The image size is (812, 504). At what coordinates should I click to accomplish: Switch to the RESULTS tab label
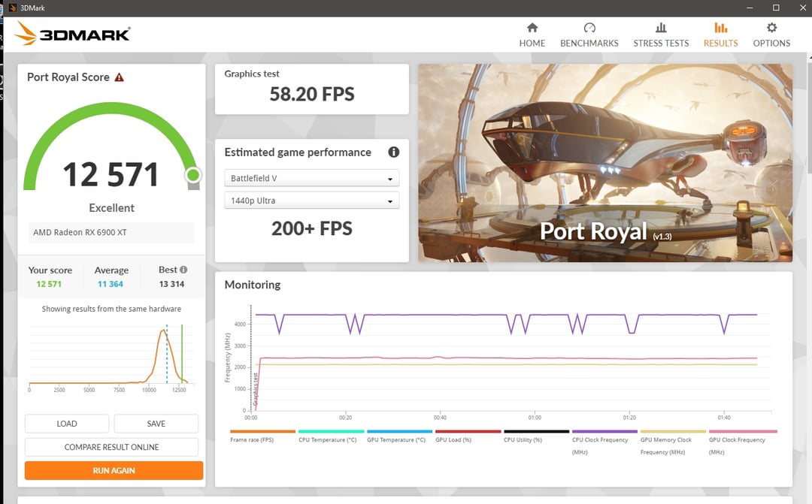click(720, 44)
